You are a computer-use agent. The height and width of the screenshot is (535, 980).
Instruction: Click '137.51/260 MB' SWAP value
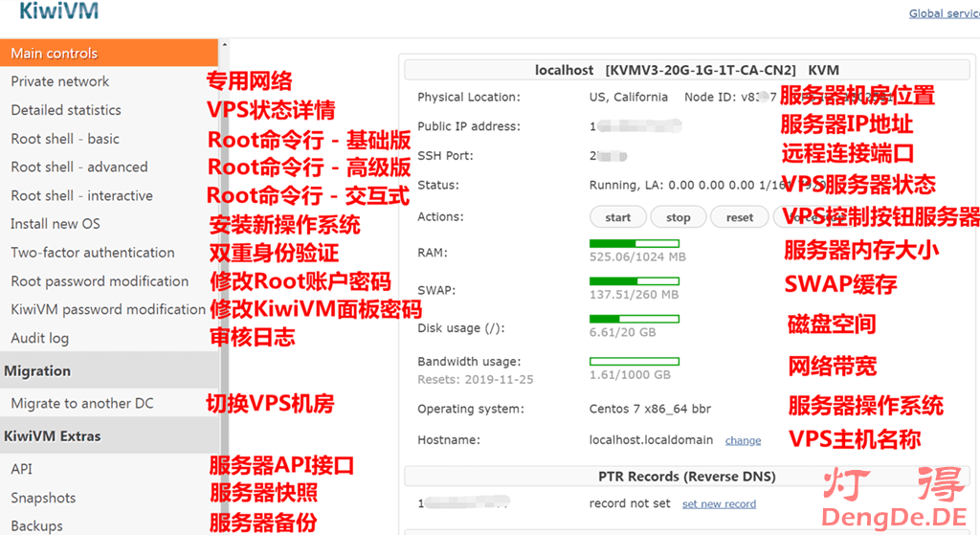pos(634,295)
